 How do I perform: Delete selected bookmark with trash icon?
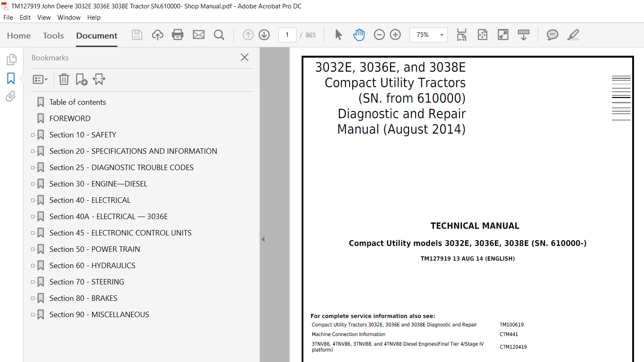tap(64, 79)
